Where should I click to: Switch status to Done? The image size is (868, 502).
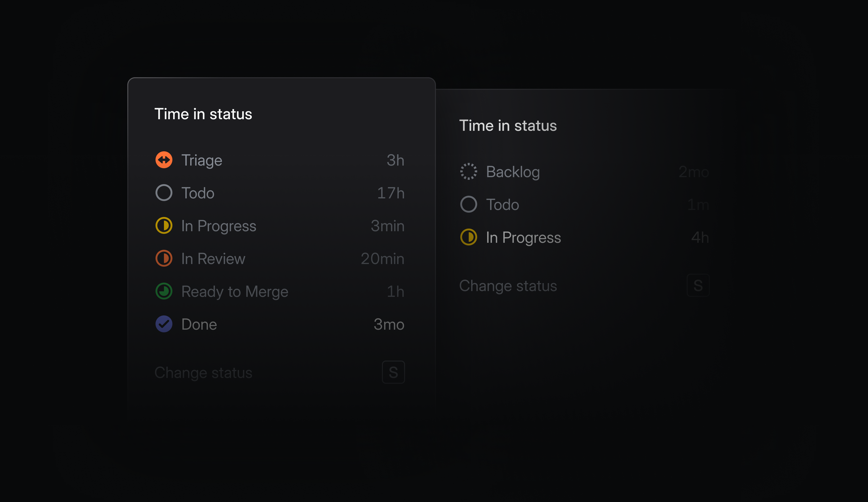tap(199, 324)
